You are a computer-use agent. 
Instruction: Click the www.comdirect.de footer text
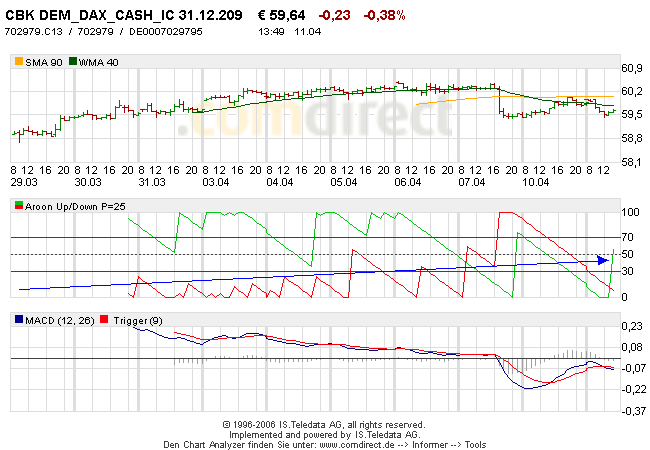pyautogui.click(x=357, y=445)
